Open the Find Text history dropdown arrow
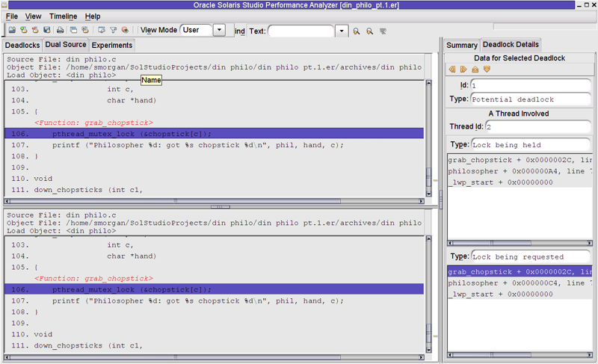 click(x=342, y=31)
